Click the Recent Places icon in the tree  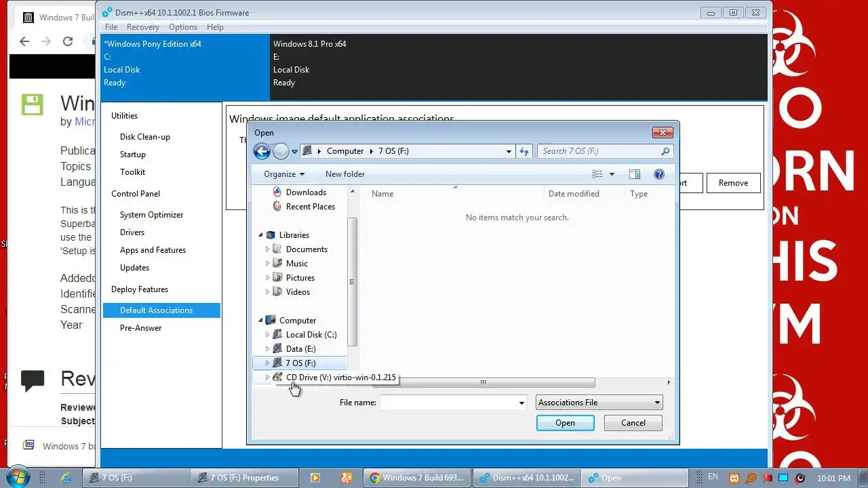click(277, 207)
